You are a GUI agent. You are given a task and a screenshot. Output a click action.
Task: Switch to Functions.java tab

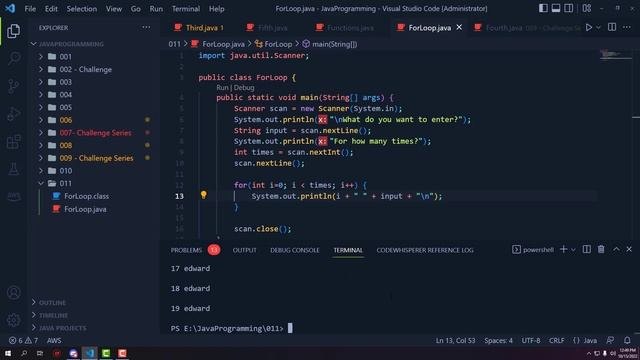[x=345, y=28]
